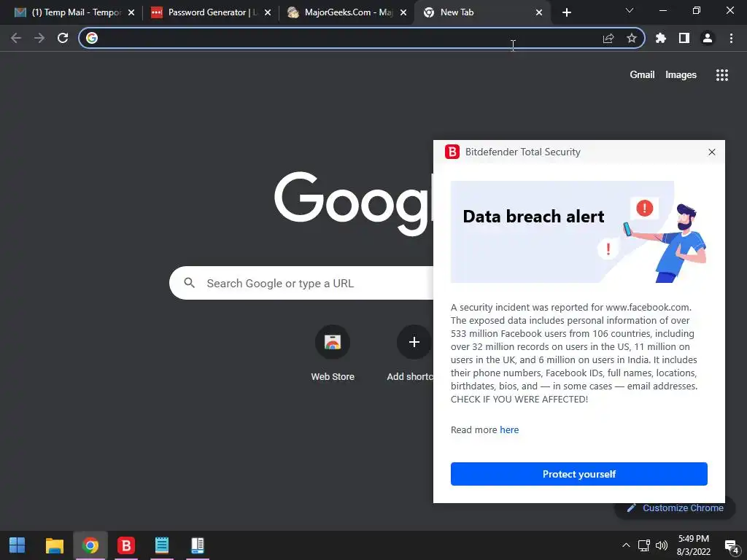The height and width of the screenshot is (560, 747).
Task: Bookmark this tab with the star icon
Action: point(632,38)
